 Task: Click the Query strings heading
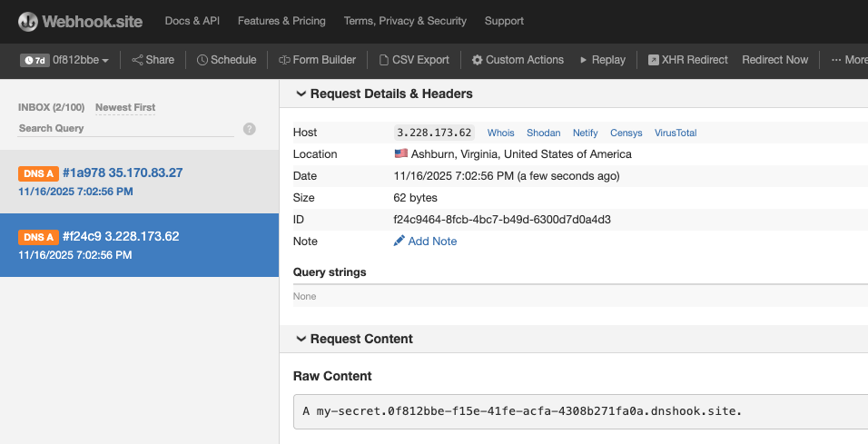330,272
